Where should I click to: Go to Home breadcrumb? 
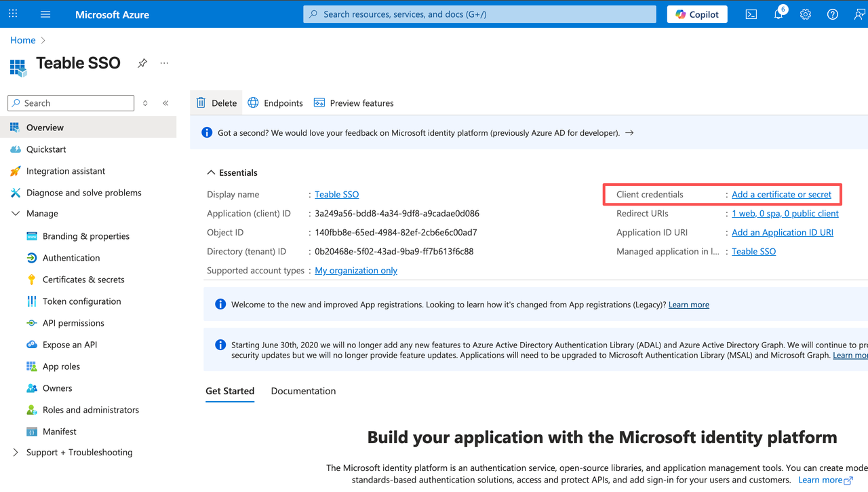click(22, 40)
